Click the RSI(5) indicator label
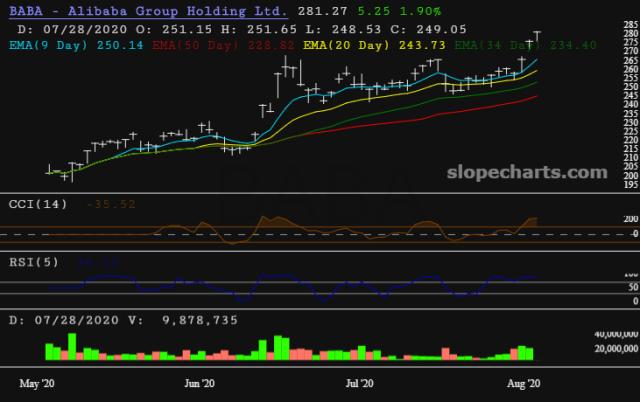 [34, 262]
